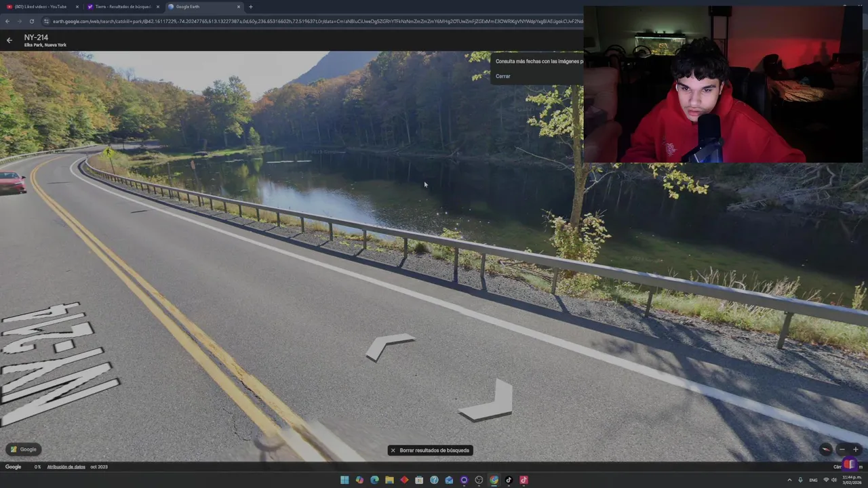Open network settings tray icon
Viewport: 868px width, 488px height.
(826, 480)
